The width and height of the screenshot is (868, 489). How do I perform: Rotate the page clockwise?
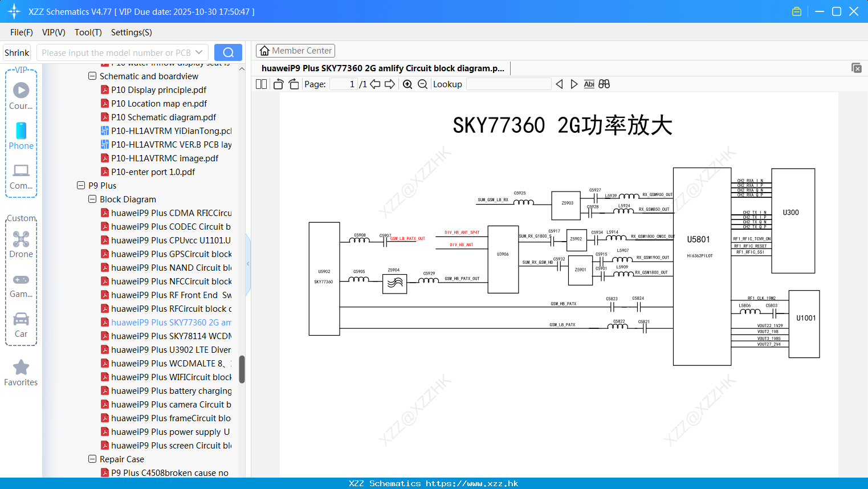pyautogui.click(x=294, y=84)
